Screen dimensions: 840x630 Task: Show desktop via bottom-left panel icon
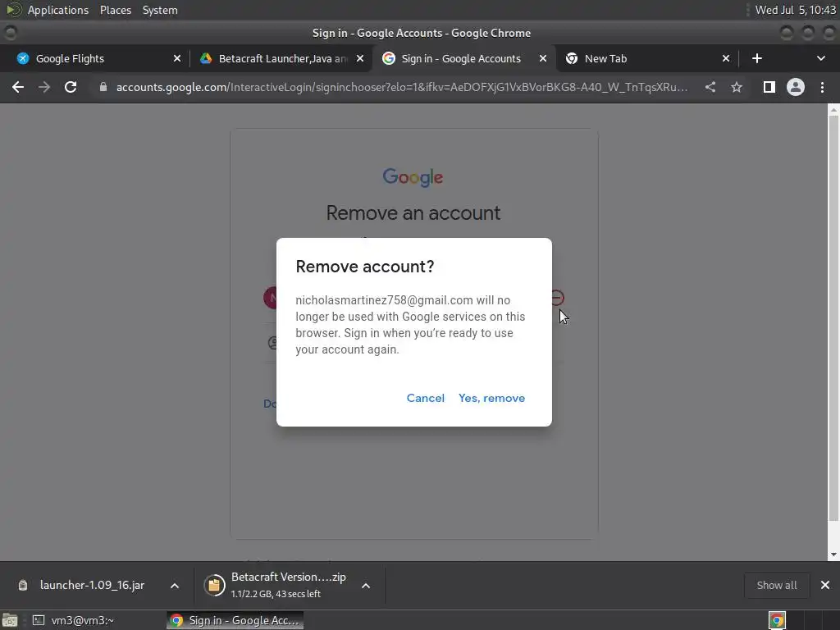tap(10, 620)
